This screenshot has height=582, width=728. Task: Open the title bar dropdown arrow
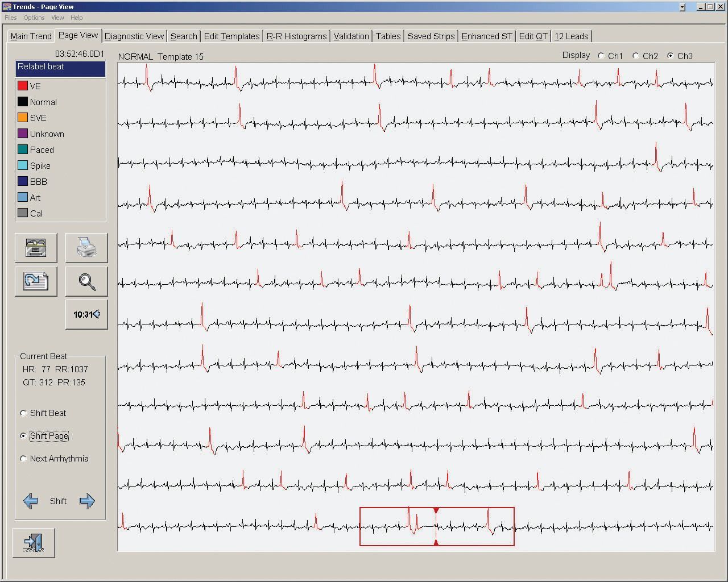tap(682, 7)
